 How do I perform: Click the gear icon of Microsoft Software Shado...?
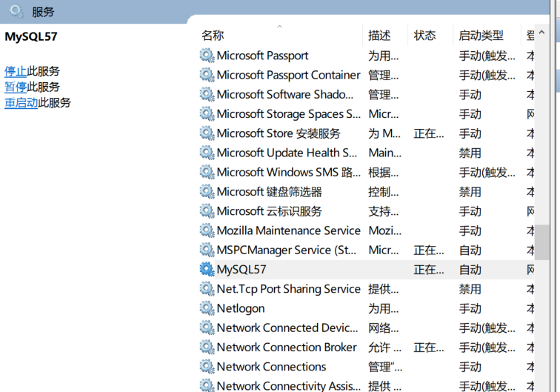(207, 94)
